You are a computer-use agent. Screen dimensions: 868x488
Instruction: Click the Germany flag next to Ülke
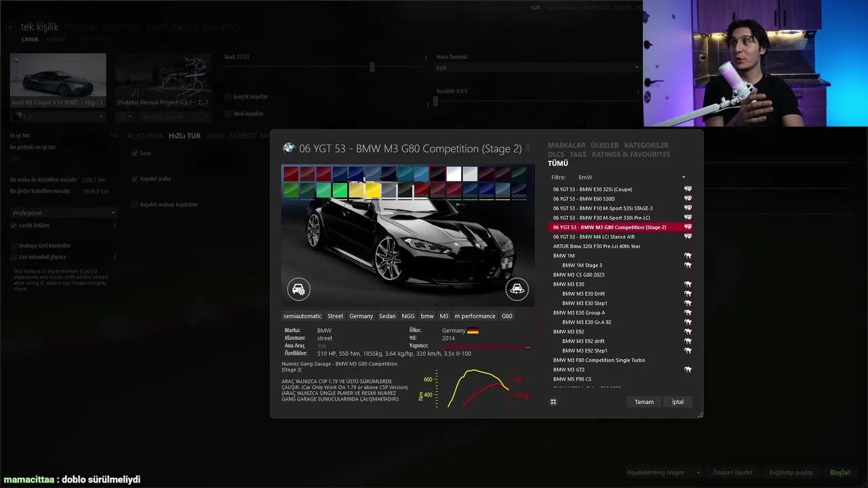click(473, 331)
